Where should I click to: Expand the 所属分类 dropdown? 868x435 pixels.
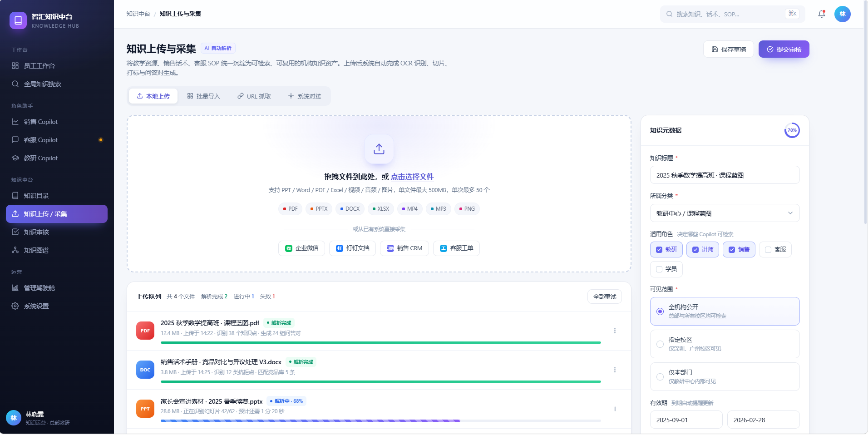(x=725, y=213)
